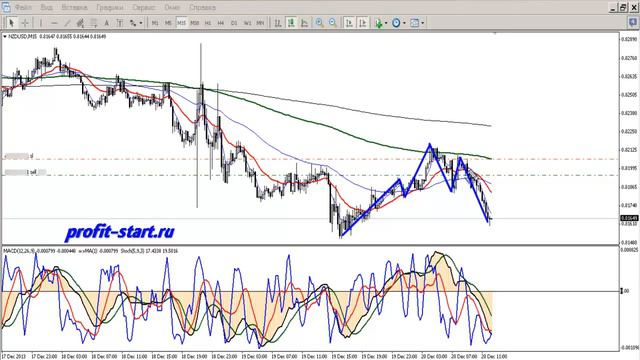Switch chart to M30 timeframe
Screen dimensions: 640x360
(194, 23)
